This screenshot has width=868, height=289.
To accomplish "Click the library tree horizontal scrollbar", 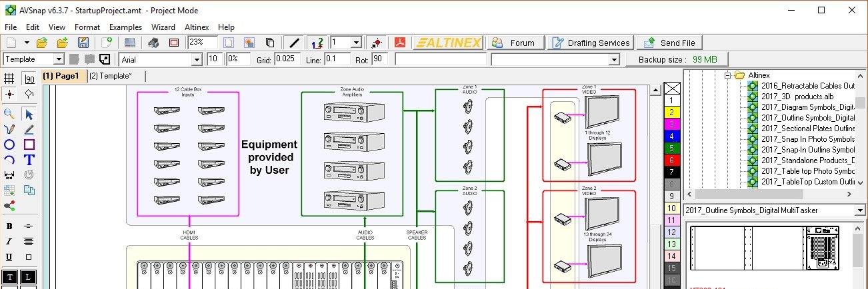I will coord(769,194).
